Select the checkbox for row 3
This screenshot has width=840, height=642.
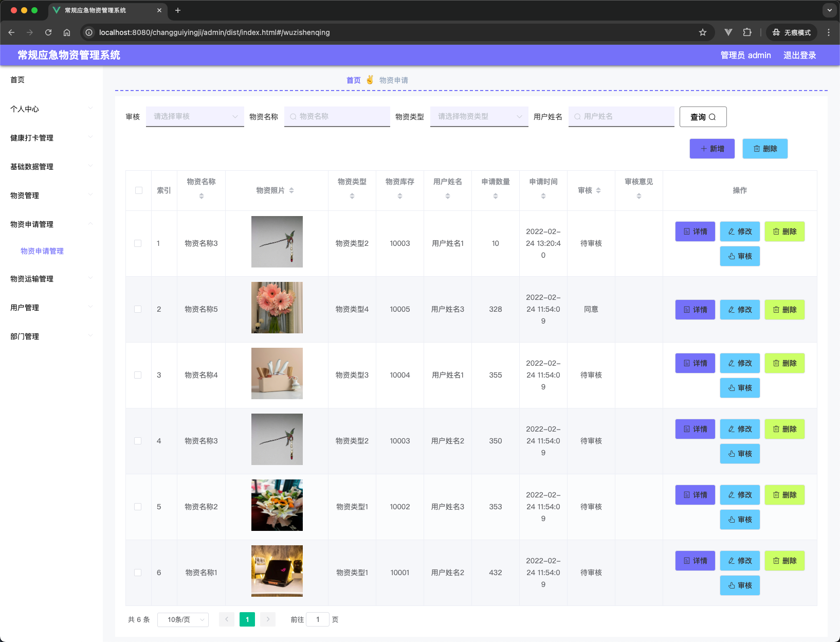[138, 375]
